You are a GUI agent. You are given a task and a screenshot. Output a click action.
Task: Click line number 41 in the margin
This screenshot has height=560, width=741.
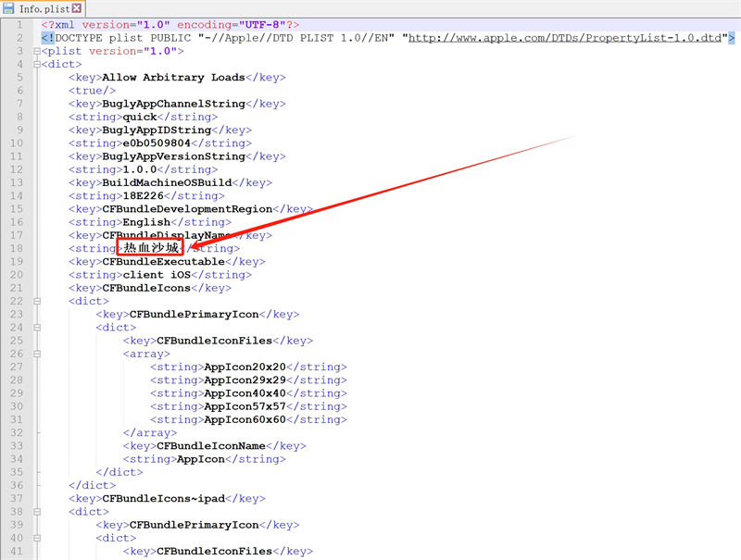(x=16, y=551)
